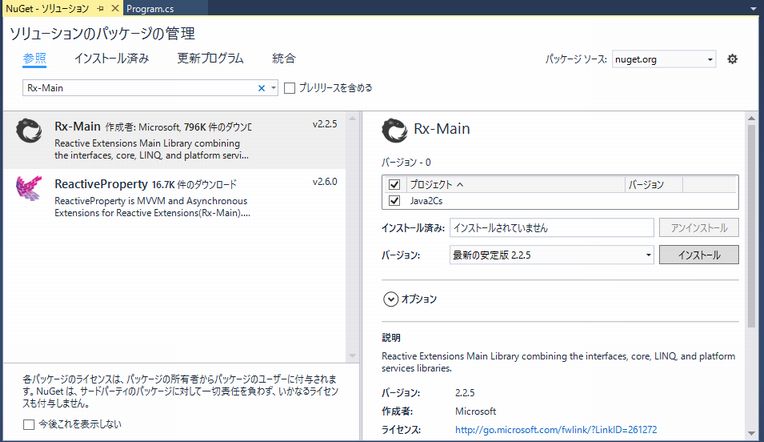
Task: Clear the search box with X icon
Action: click(262, 88)
